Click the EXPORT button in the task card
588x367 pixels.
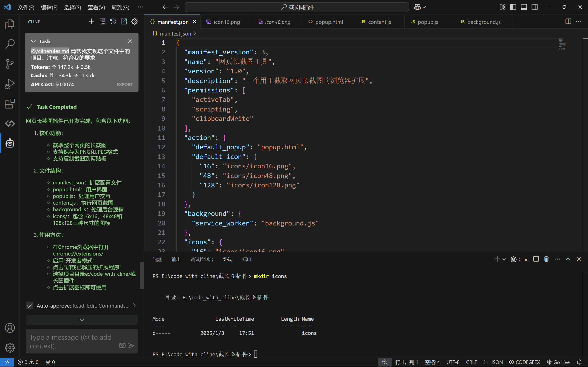point(125,84)
